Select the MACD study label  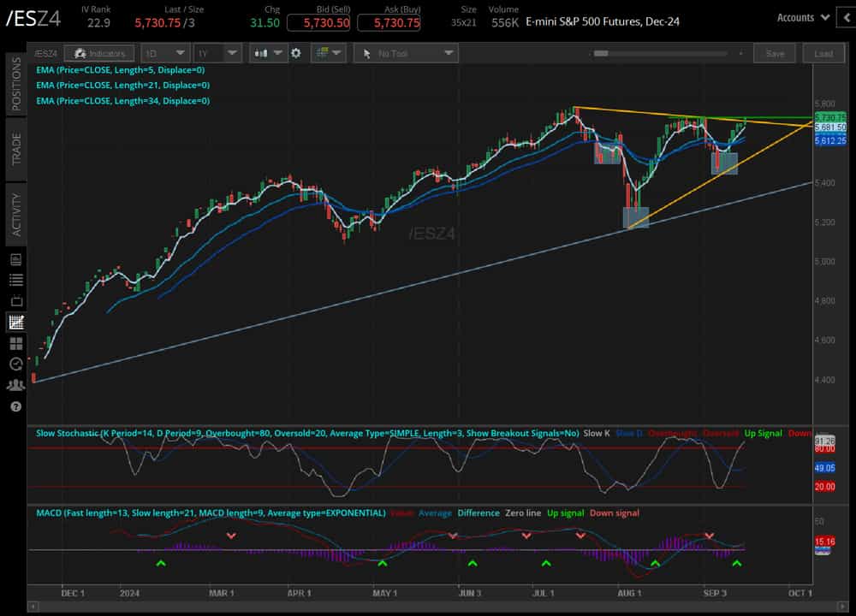point(211,512)
